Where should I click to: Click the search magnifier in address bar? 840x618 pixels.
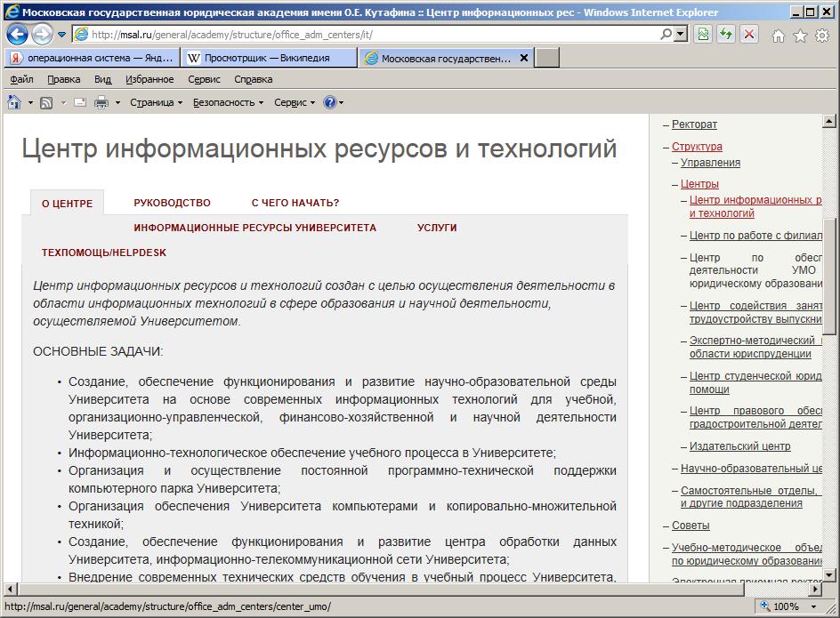[666, 35]
